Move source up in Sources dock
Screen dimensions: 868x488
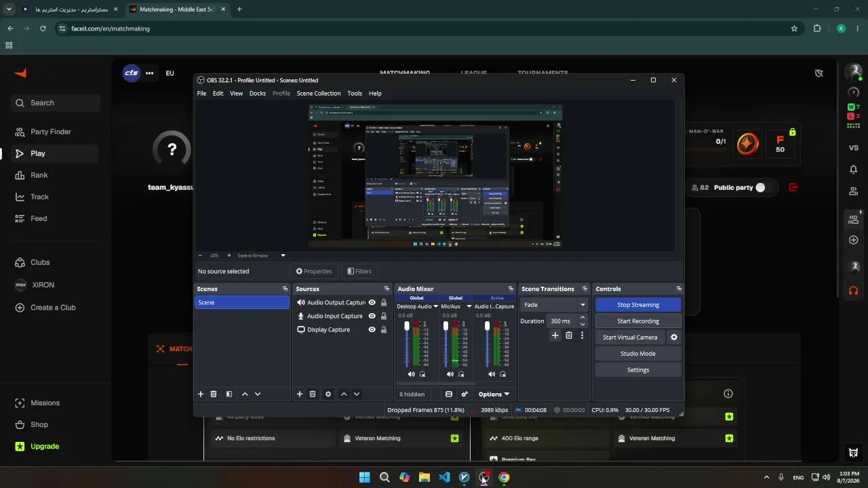point(344,394)
